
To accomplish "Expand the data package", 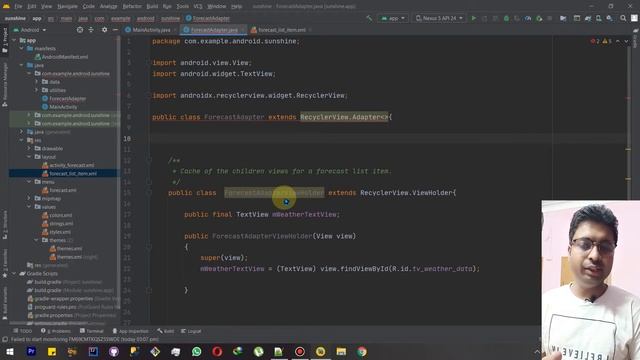I will click(36, 82).
